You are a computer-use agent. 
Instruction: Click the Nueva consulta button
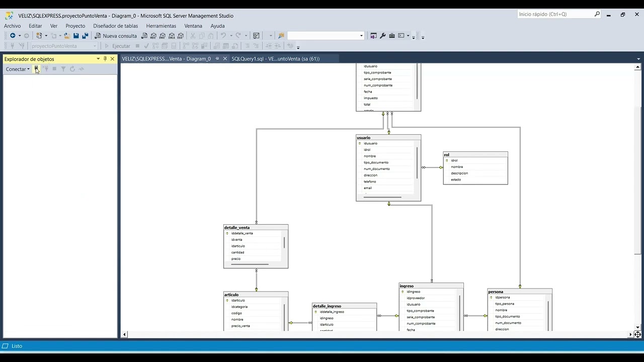coord(116,36)
